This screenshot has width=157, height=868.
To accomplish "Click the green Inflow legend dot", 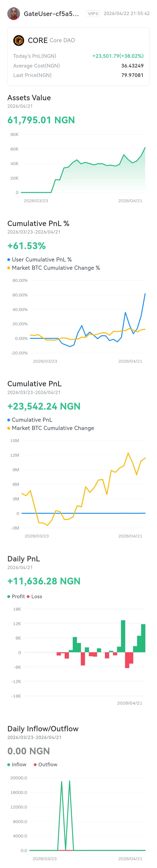I will click(9, 765).
